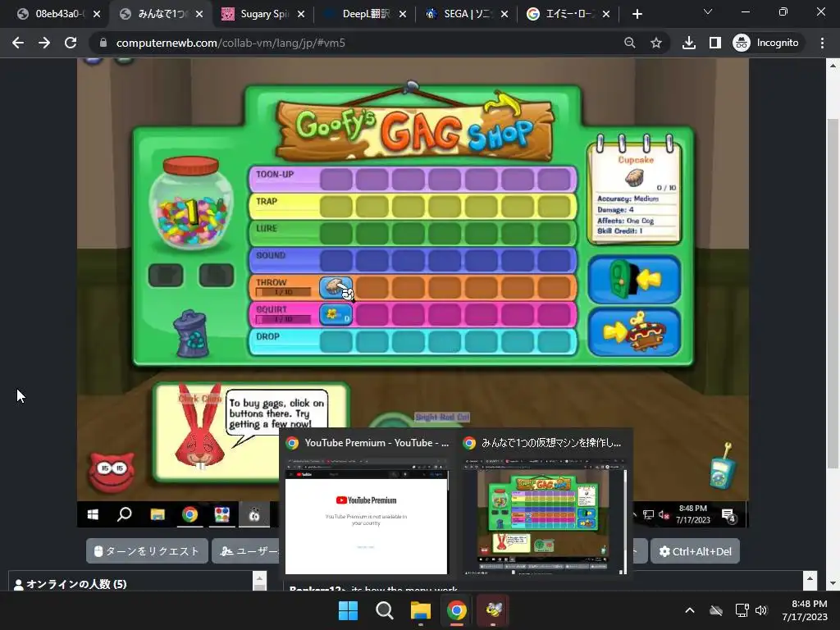Image resolution: width=840 pixels, height=630 pixels.
Task: Click the treasure chest play-again button
Action: [x=634, y=331]
